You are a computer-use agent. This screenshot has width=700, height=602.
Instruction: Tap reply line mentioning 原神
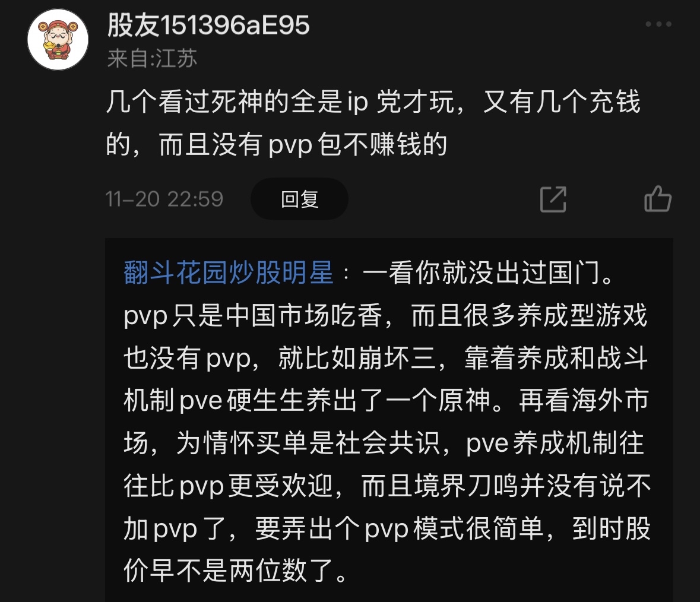coord(385,400)
